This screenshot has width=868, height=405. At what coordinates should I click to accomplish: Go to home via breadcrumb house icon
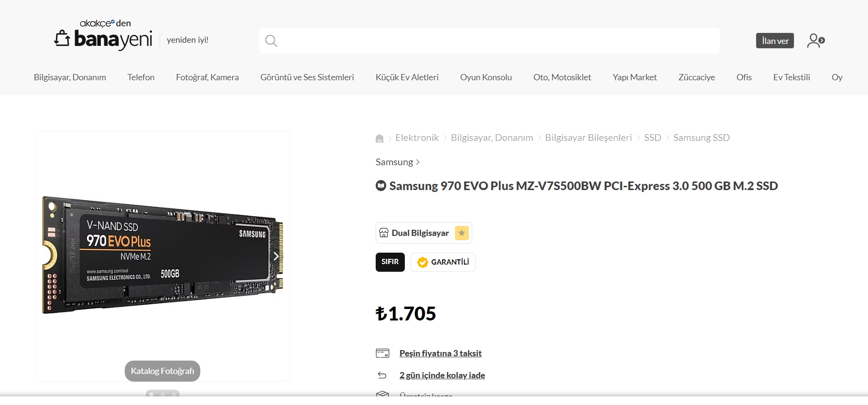click(380, 139)
